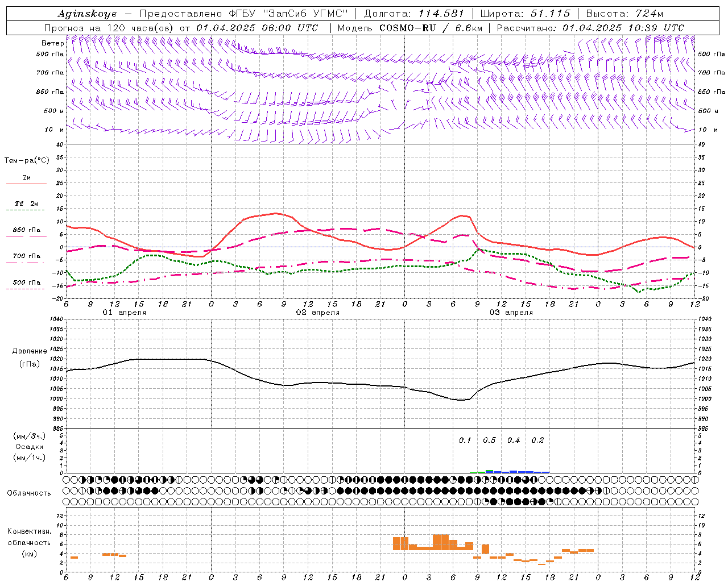Click the (гПа) unit label under Давление
Image resolution: width=728 pixels, height=582 pixels.
coord(30,364)
